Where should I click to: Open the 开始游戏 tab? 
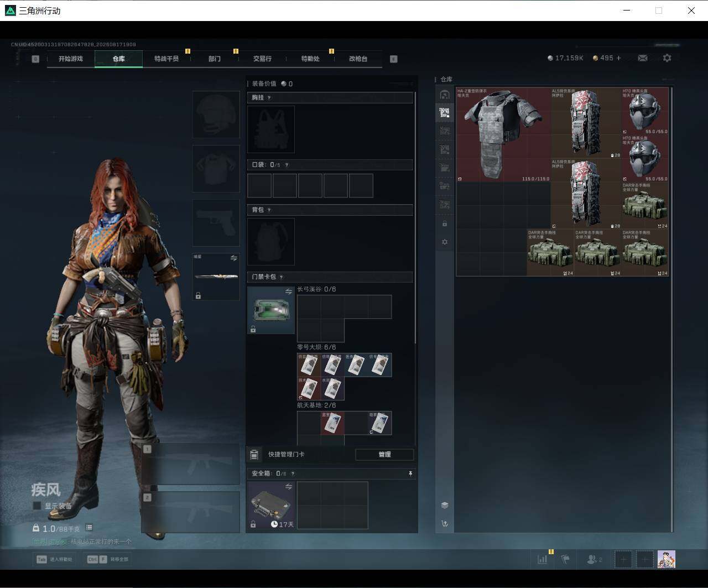tap(71, 59)
